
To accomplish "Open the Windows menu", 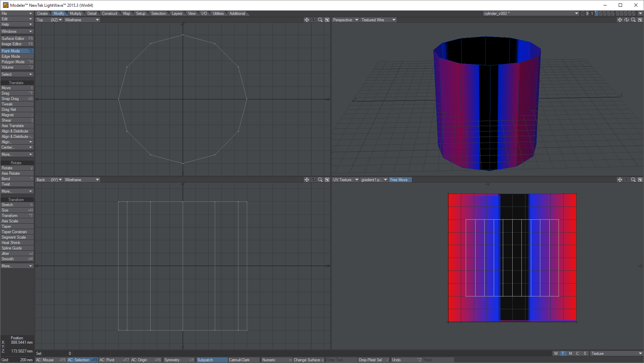I will click(x=17, y=31).
